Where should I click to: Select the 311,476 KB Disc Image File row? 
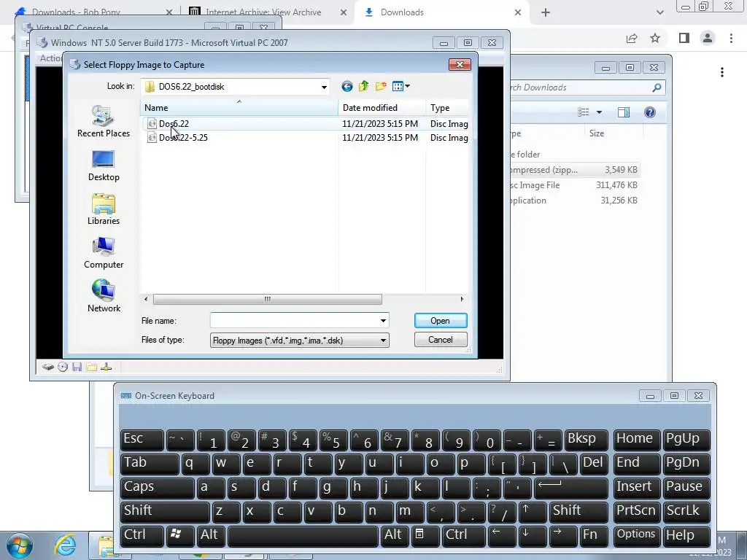click(x=574, y=185)
